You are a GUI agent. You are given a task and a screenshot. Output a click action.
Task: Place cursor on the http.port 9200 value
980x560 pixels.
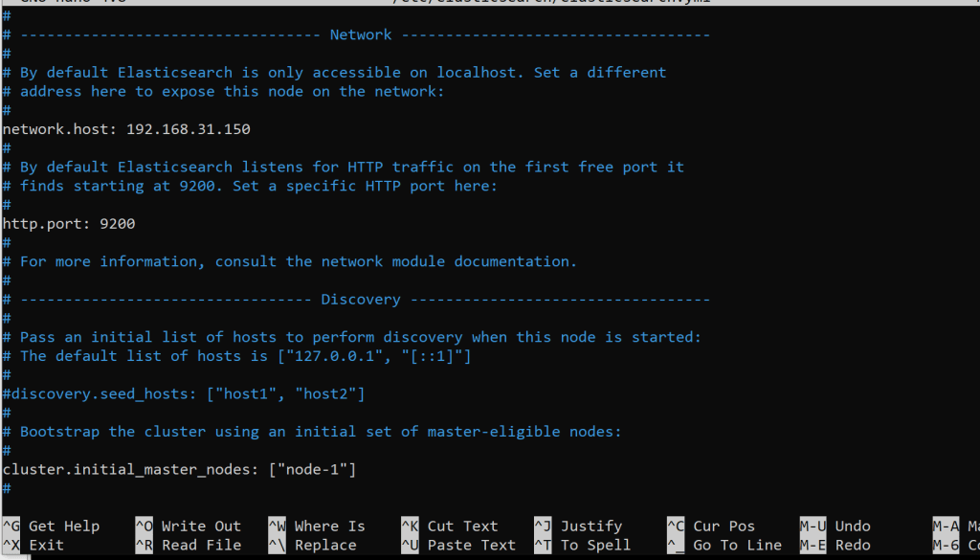pos(117,224)
